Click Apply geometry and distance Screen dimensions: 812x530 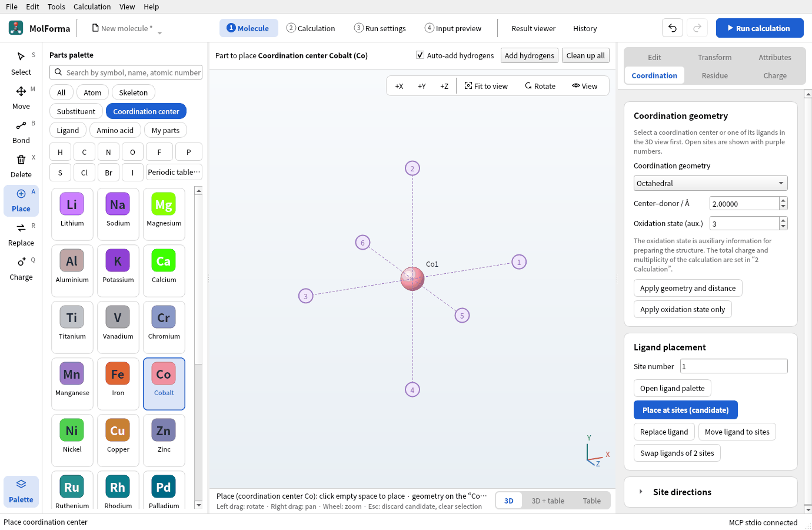click(x=688, y=288)
